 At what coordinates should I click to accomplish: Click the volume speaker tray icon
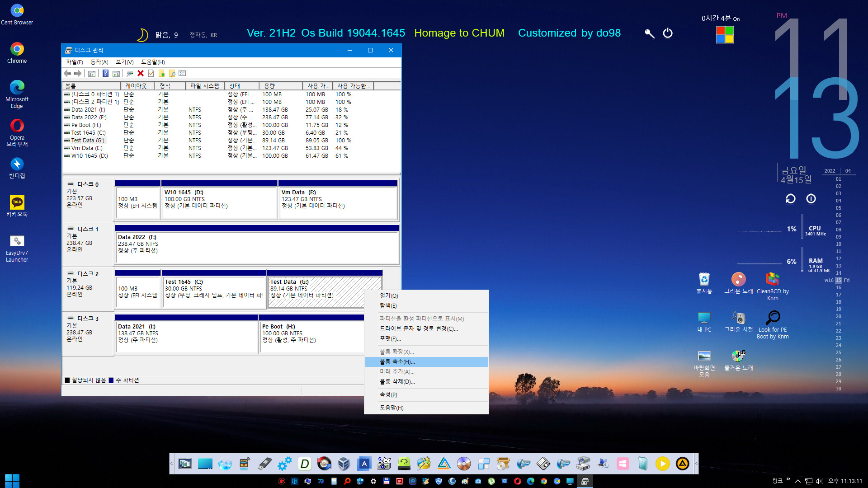click(x=819, y=481)
